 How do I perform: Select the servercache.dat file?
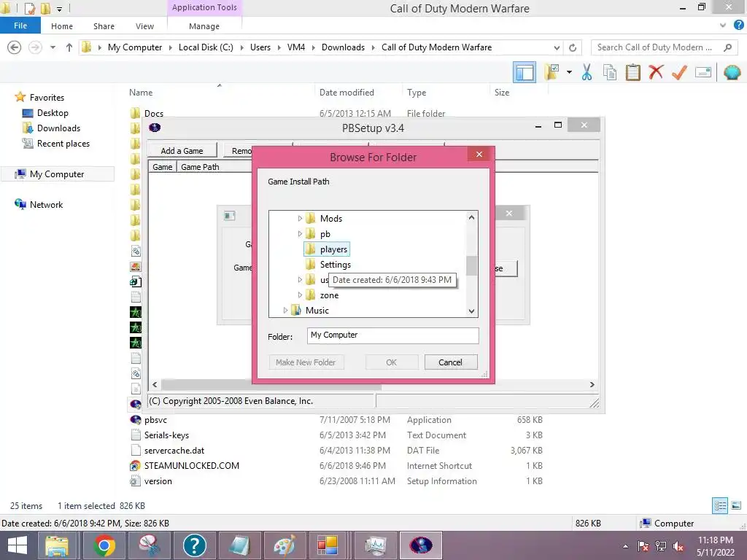(x=174, y=451)
